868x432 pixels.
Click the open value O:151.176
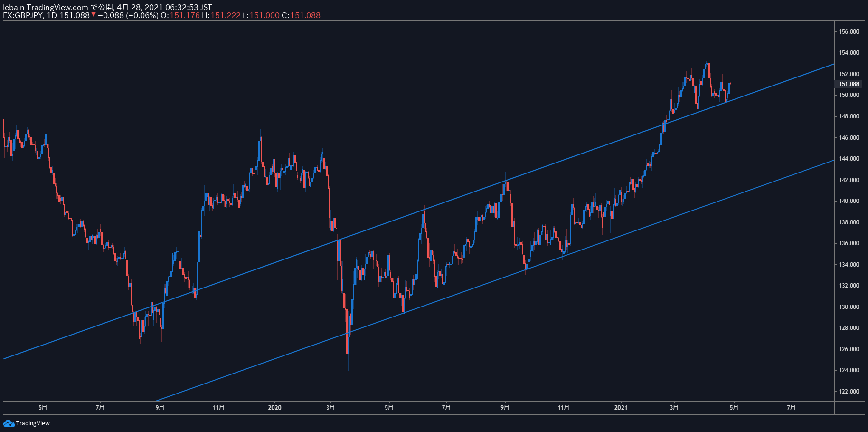pos(180,15)
